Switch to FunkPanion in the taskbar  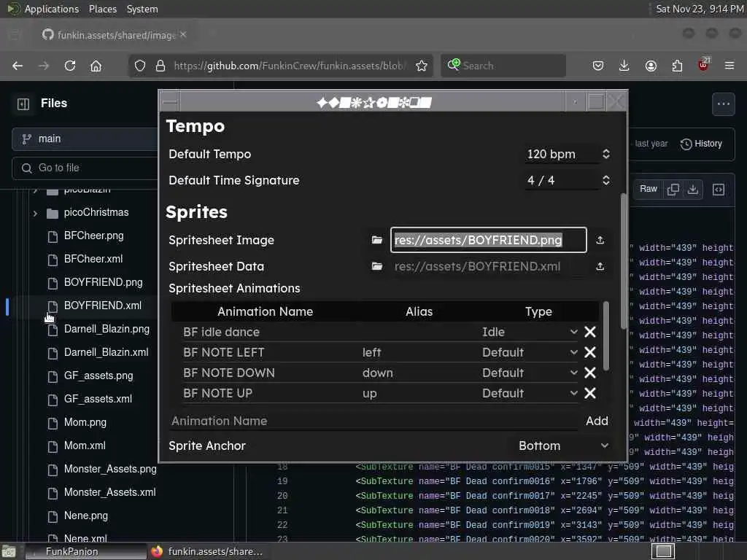[86, 551]
